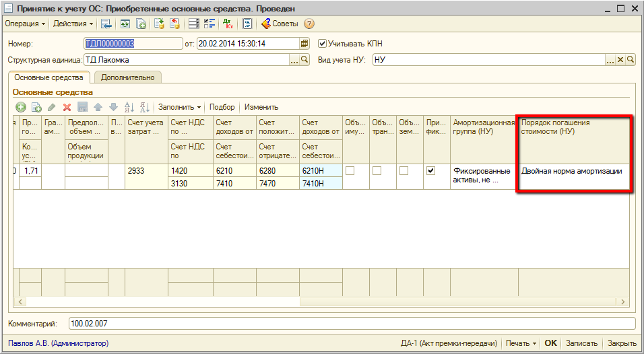Open the Печать dropdown at the bottom
This screenshot has width=644, height=354.
coord(521,343)
